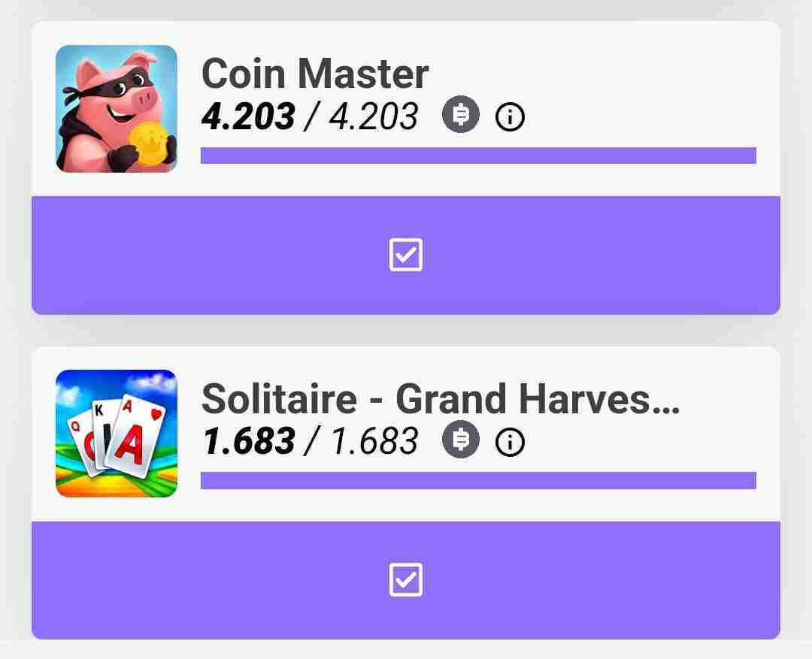Click the coin currency icon beside 4.203

click(x=460, y=116)
